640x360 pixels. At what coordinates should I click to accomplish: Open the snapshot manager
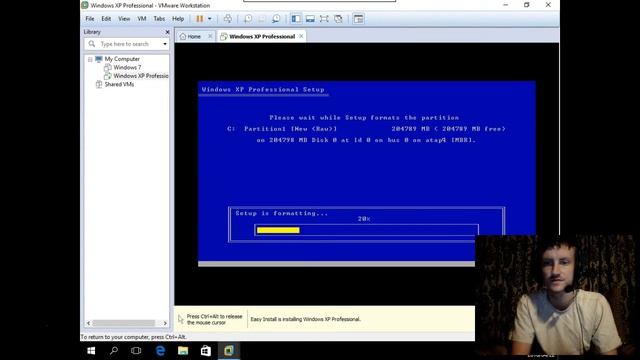[x=276, y=19]
